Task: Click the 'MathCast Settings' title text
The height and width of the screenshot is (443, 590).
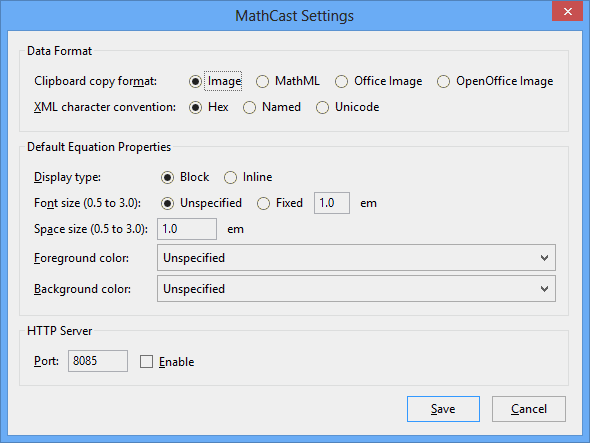Action: 294,16
